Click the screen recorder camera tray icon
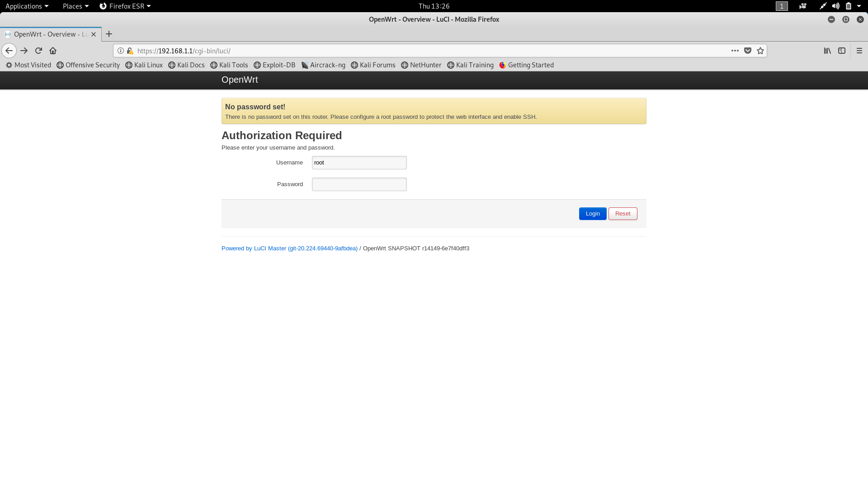The height and width of the screenshot is (488, 868). [x=803, y=6]
